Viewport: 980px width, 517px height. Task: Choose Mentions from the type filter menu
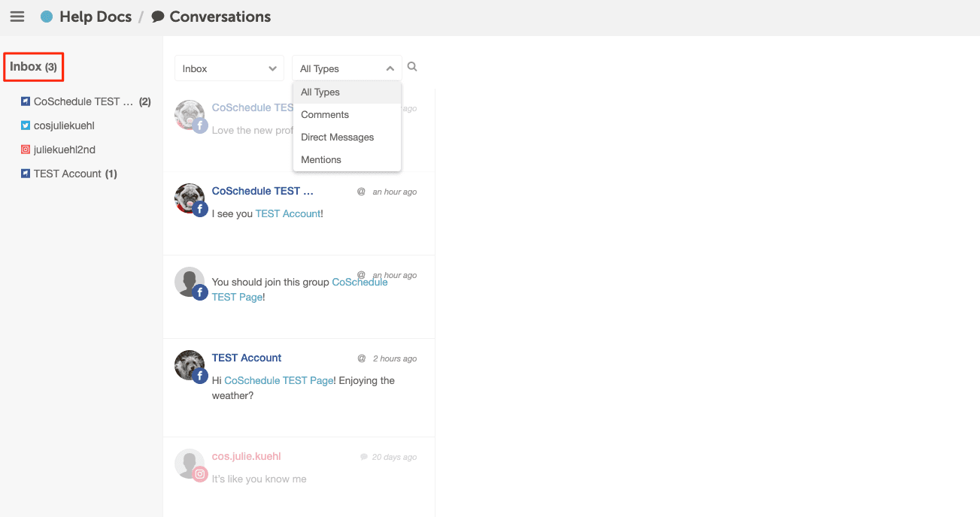pos(347,160)
